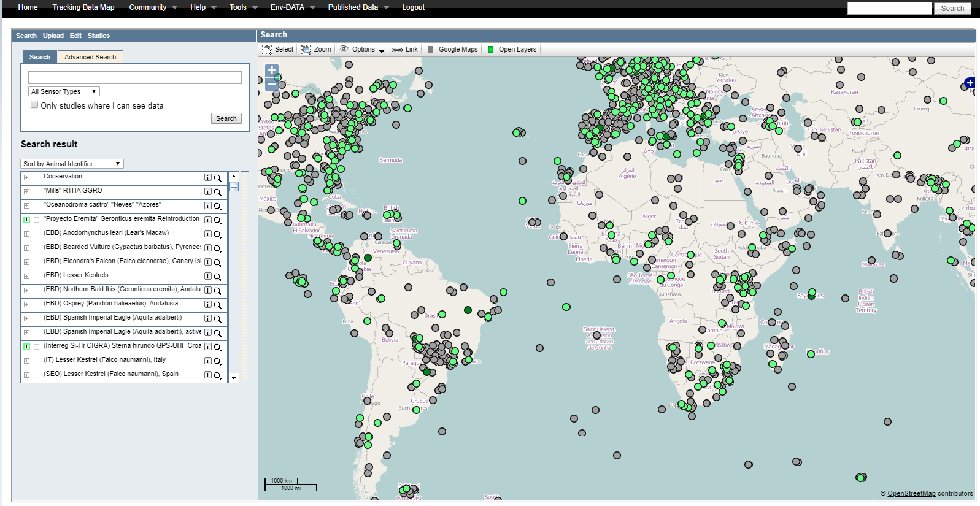The width and height of the screenshot is (980, 506).
Task: Click the result list scroll up arrow
Action: tap(234, 177)
